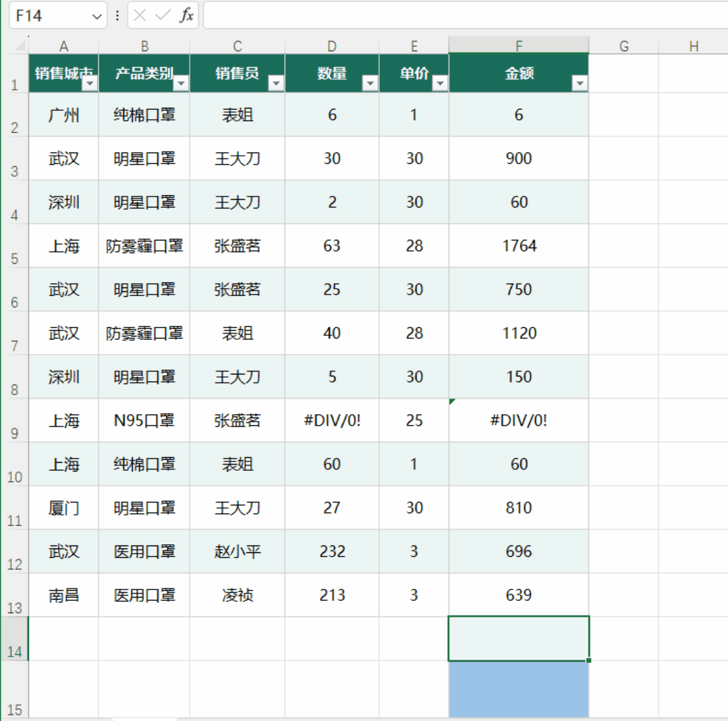Select row 15 header
The height and width of the screenshot is (721, 728).
pyautogui.click(x=14, y=689)
